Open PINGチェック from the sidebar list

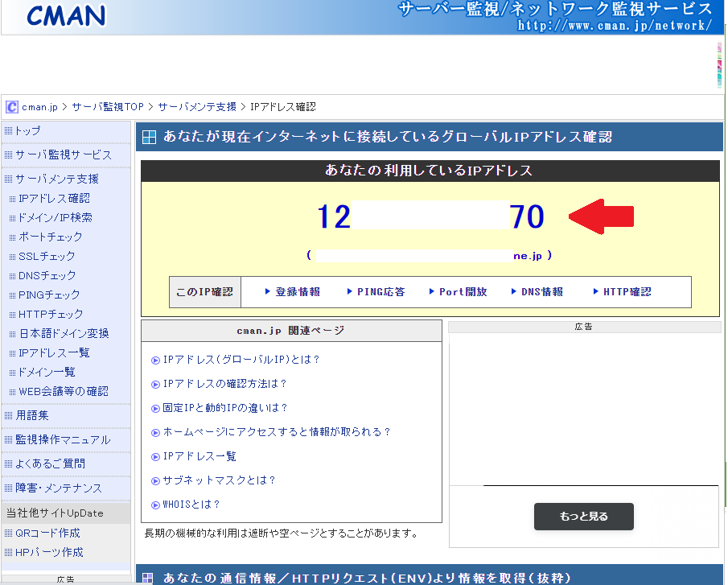(49, 295)
